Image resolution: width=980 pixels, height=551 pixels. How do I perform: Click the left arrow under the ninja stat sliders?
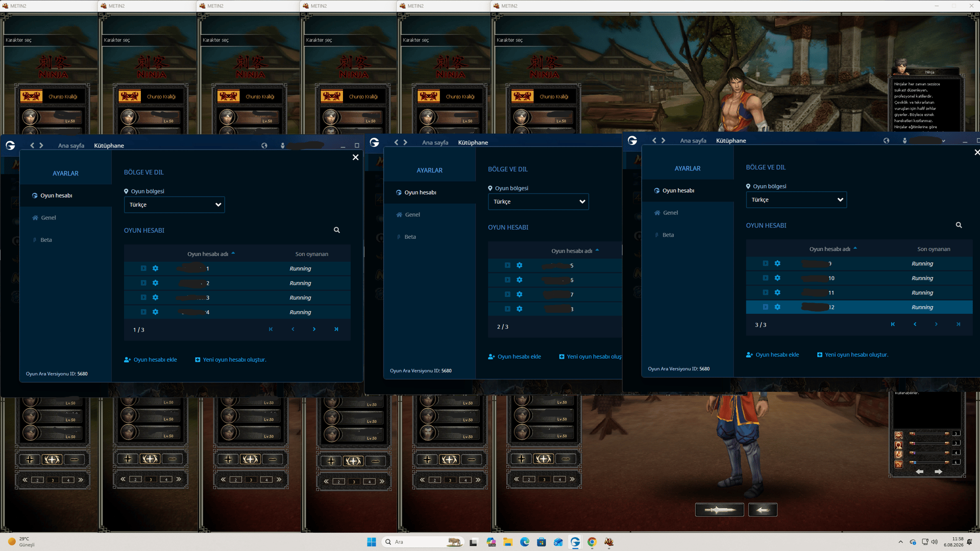pos(920,472)
